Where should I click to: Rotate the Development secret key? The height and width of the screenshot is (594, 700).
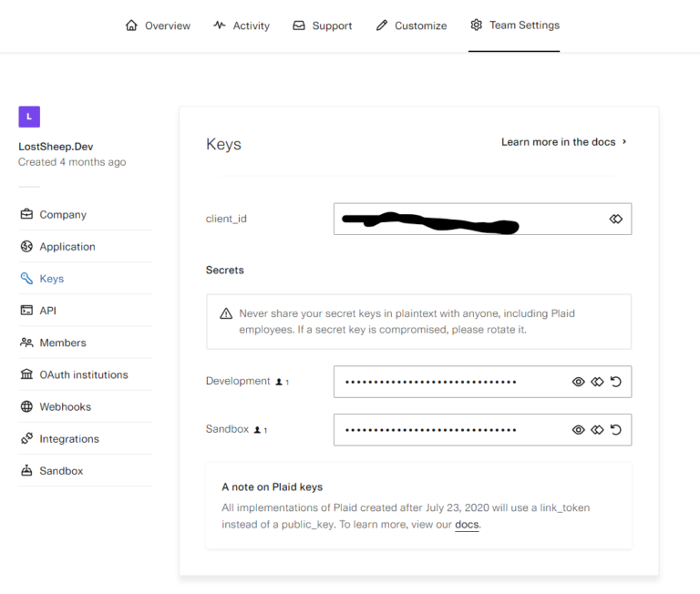pyautogui.click(x=616, y=382)
